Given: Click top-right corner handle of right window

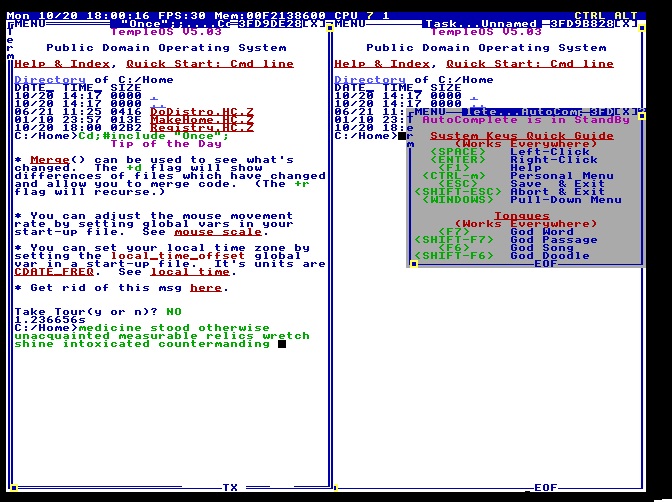Looking at the screenshot, I should 642,28.
